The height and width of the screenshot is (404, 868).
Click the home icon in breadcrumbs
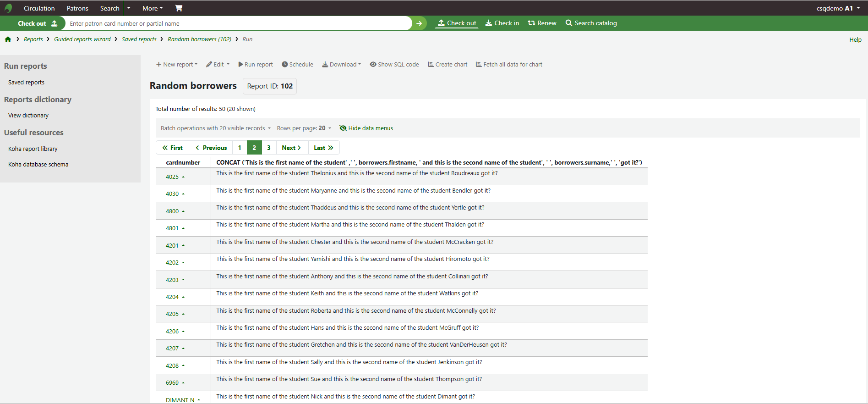tap(8, 39)
